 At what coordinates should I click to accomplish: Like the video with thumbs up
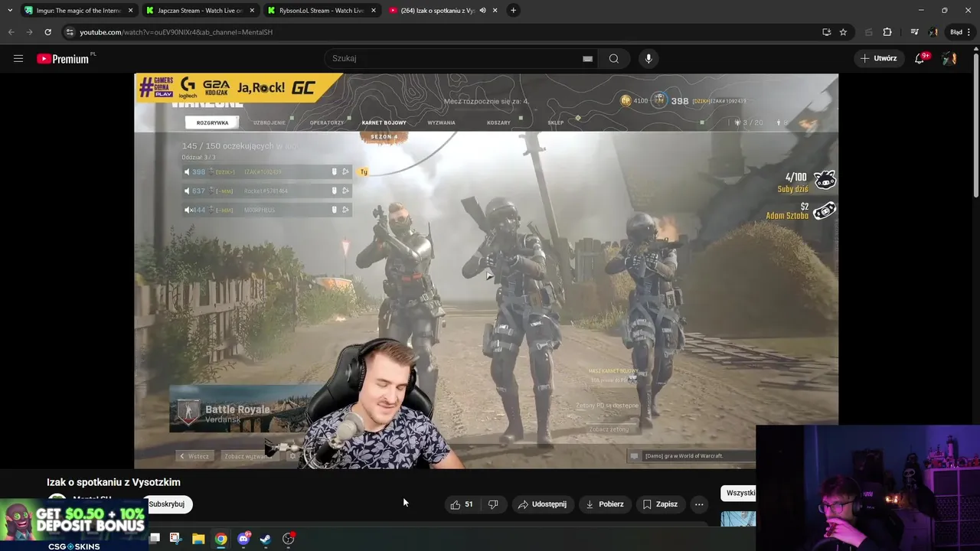462,504
